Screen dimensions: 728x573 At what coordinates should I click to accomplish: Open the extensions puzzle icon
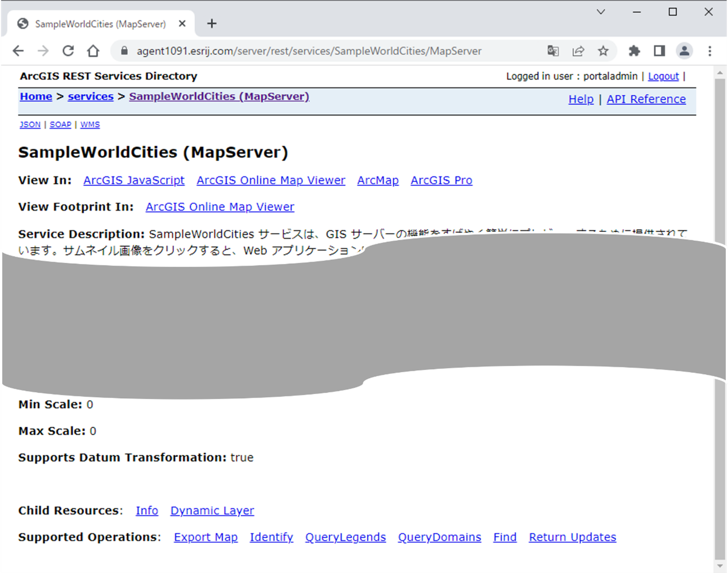click(x=634, y=51)
